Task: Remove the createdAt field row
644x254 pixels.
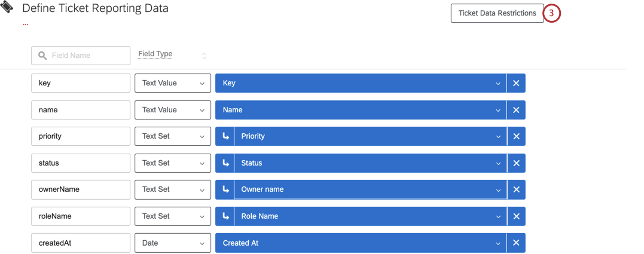Action: [516, 243]
